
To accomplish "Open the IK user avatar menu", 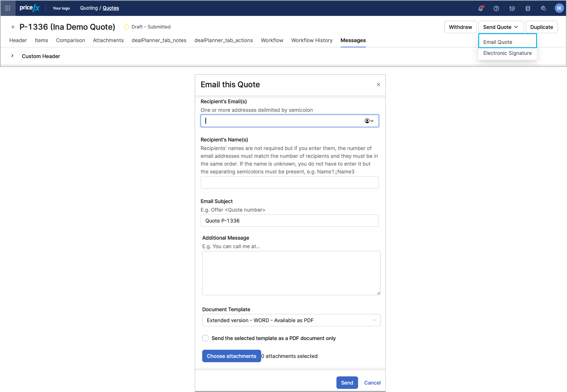I will click(x=559, y=8).
